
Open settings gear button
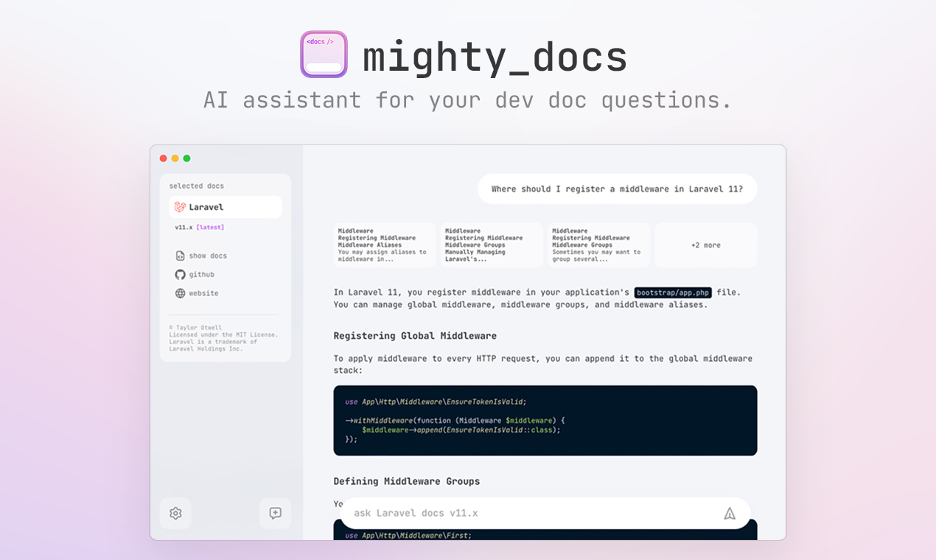(175, 513)
